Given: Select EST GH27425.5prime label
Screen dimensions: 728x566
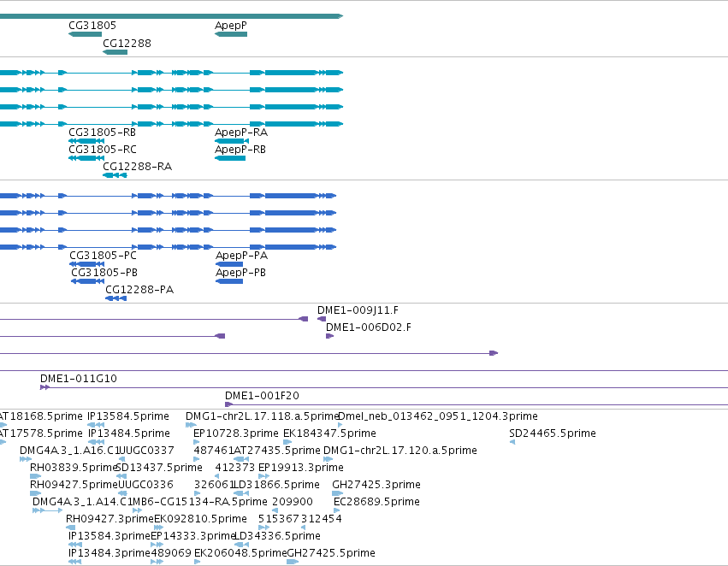Looking at the screenshot, I should tap(331, 553).
